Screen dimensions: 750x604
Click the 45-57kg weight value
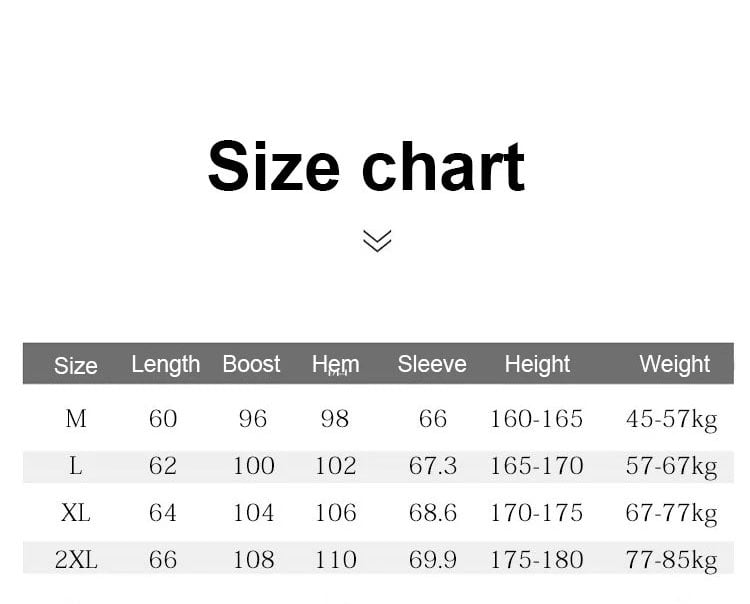tap(672, 420)
